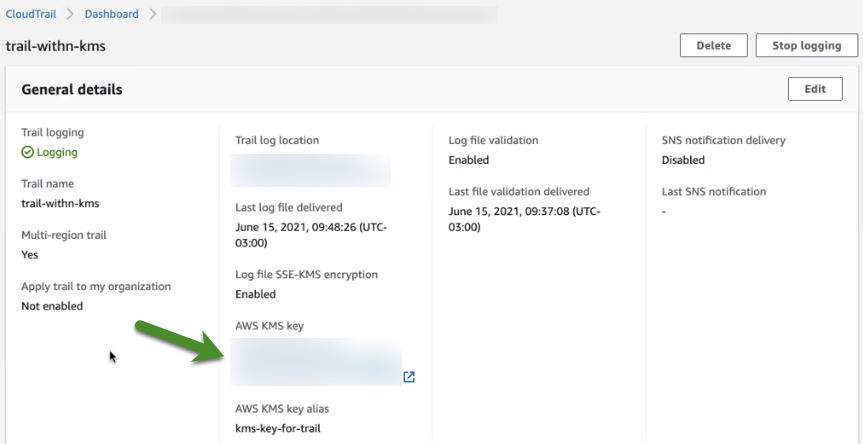The width and height of the screenshot is (863, 444).
Task: Select the SNS notification delivery Disabled value
Action: pyautogui.click(x=683, y=160)
